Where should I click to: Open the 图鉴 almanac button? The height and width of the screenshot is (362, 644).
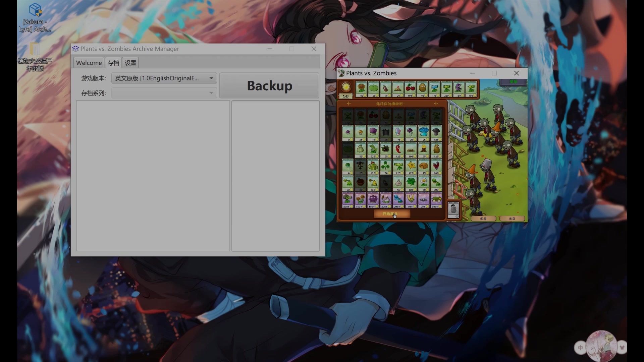(x=483, y=219)
